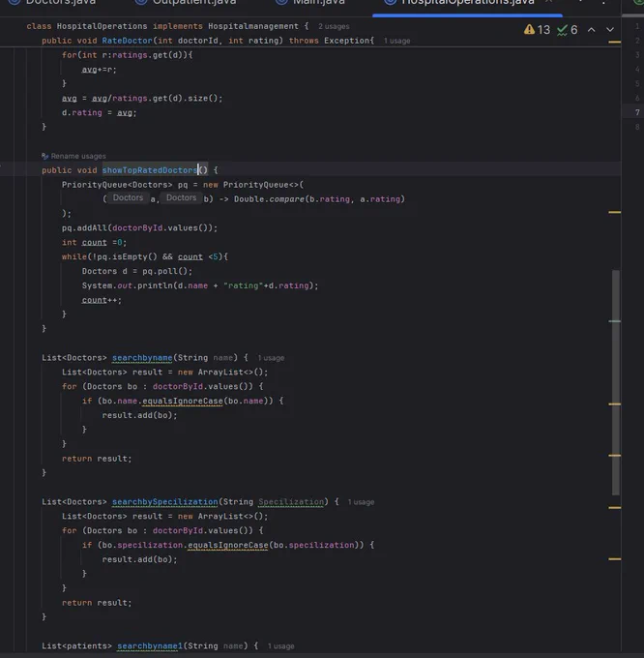Screen dimensions: 644x658
Task: Click the 1 usage hint after searchbySpecilization
Action: 361,502
